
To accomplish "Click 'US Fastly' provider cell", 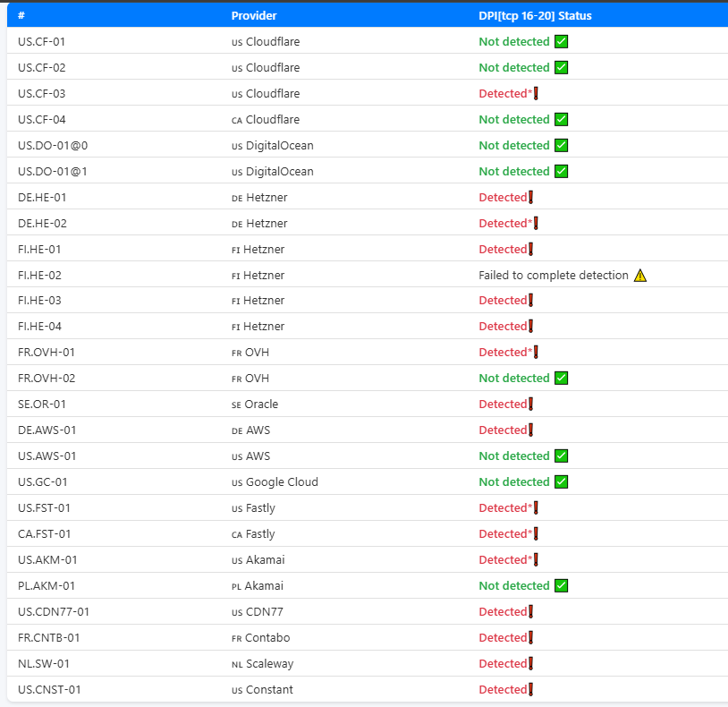I will click(x=253, y=508).
